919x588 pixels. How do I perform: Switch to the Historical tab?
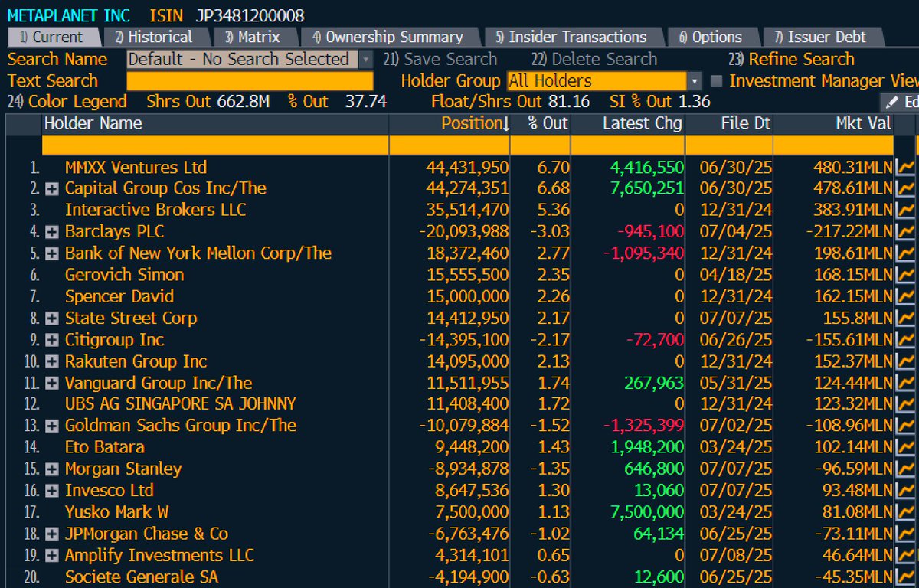tap(154, 37)
